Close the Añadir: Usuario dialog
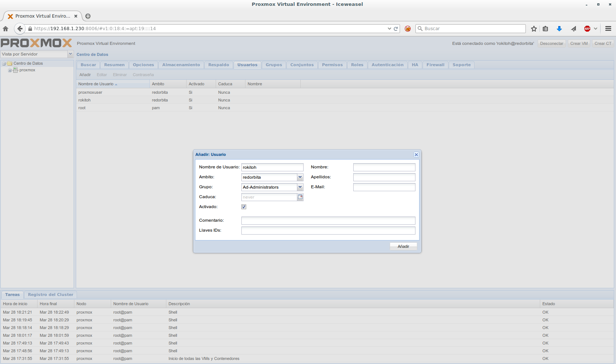The width and height of the screenshot is (616, 364). click(416, 155)
